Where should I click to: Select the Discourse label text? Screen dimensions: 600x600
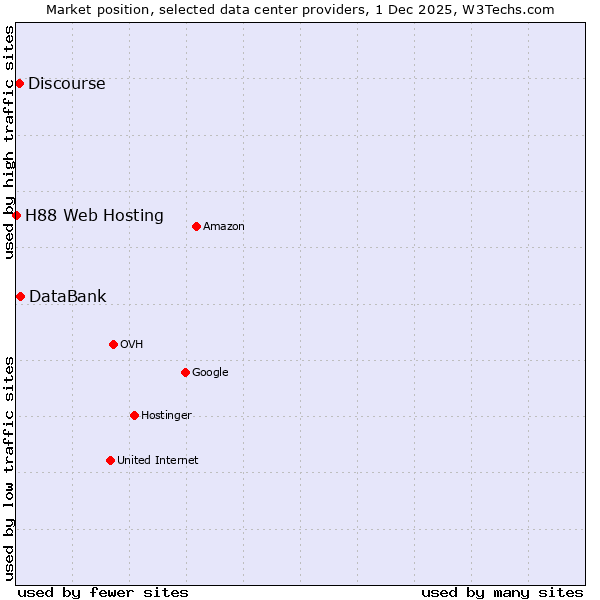tap(67, 83)
